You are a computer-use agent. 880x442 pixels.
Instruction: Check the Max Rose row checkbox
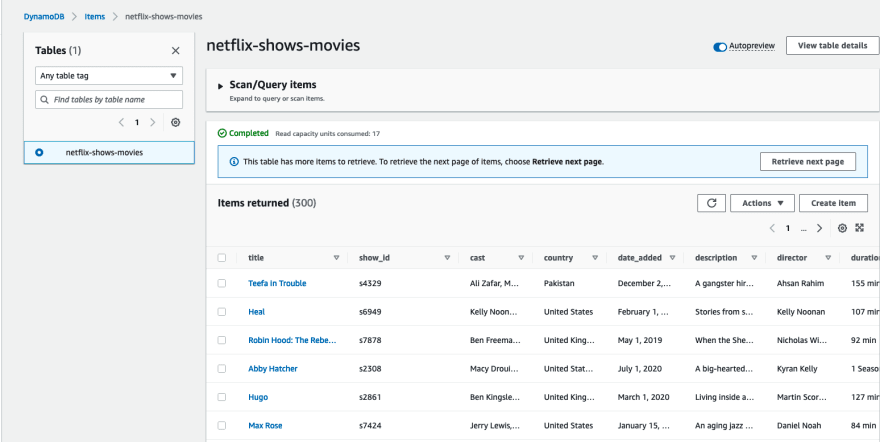pos(222,426)
